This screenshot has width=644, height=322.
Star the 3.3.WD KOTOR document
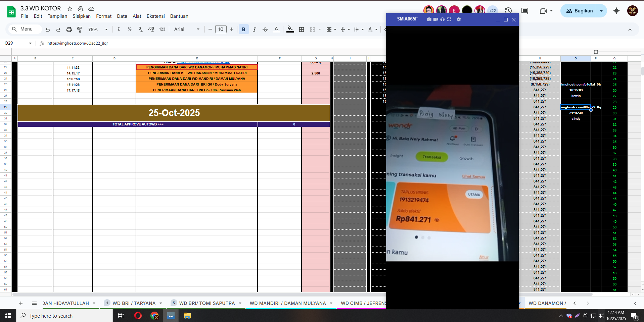point(70,8)
